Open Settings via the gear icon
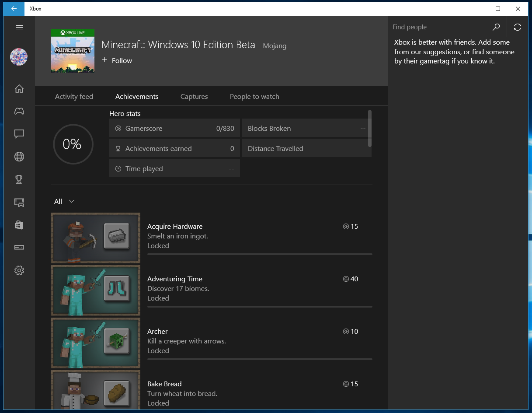Image resolution: width=532 pixels, height=413 pixels. 19,270
